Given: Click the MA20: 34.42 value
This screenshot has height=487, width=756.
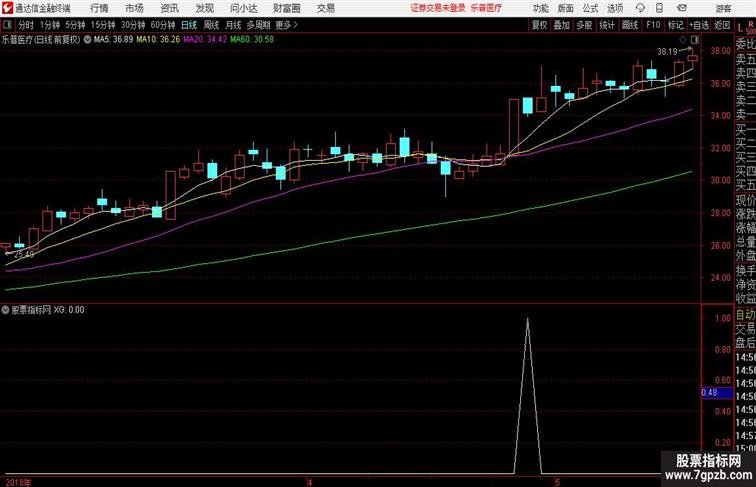Looking at the screenshot, I should pyautogui.click(x=205, y=40).
